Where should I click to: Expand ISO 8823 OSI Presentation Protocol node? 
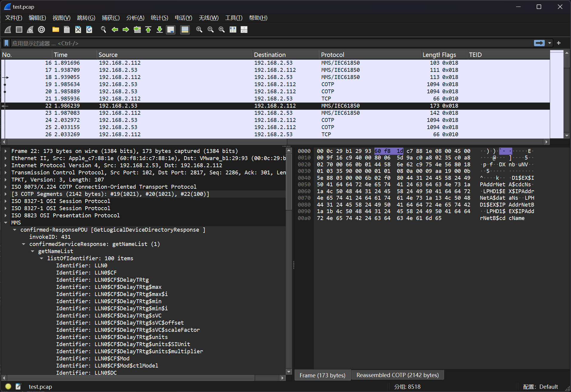coord(6,216)
